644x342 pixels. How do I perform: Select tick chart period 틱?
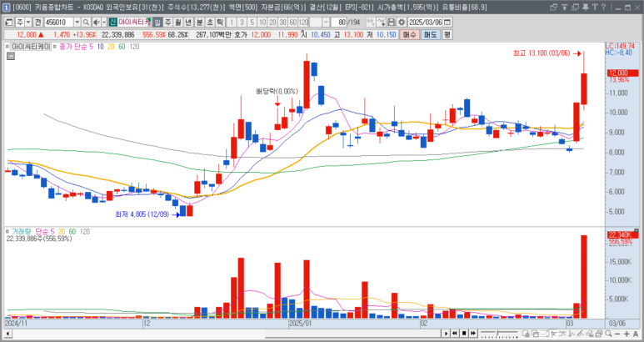click(x=220, y=23)
